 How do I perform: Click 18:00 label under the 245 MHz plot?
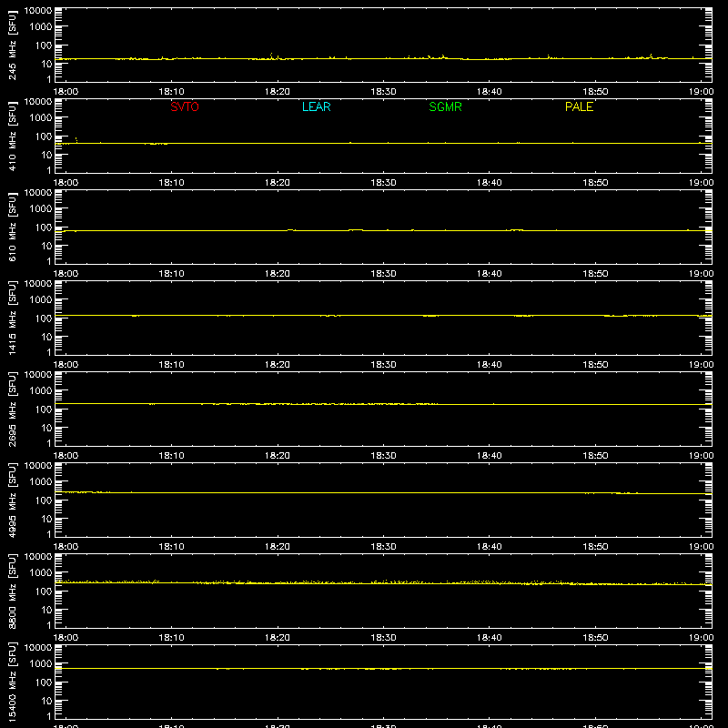pos(66,92)
